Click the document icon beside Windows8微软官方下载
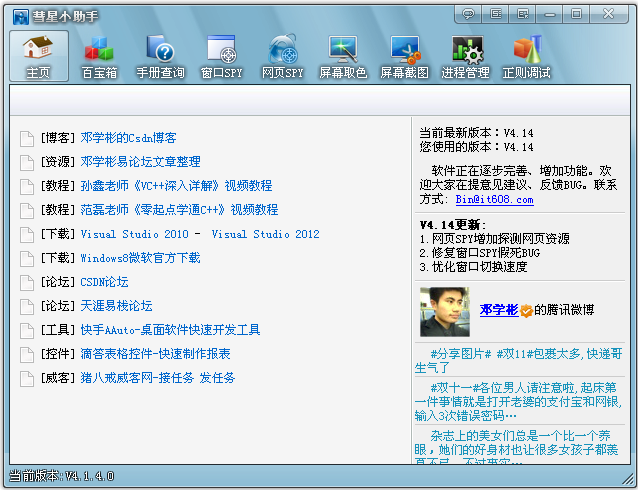The width and height of the screenshot is (638, 490). (x=27, y=258)
